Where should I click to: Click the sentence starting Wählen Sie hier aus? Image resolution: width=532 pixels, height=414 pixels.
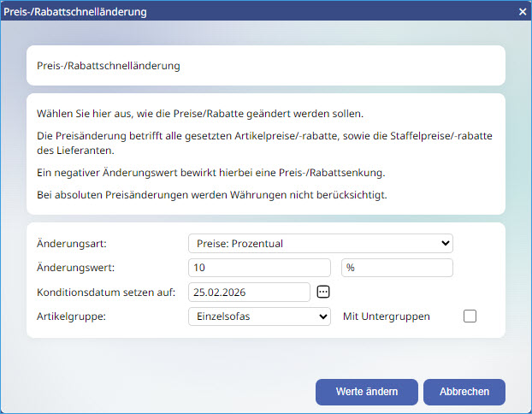(x=200, y=114)
